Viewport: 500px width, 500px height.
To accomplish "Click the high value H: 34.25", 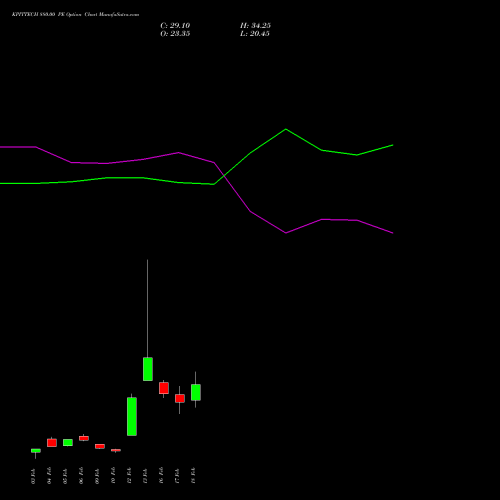I will tap(255, 26).
